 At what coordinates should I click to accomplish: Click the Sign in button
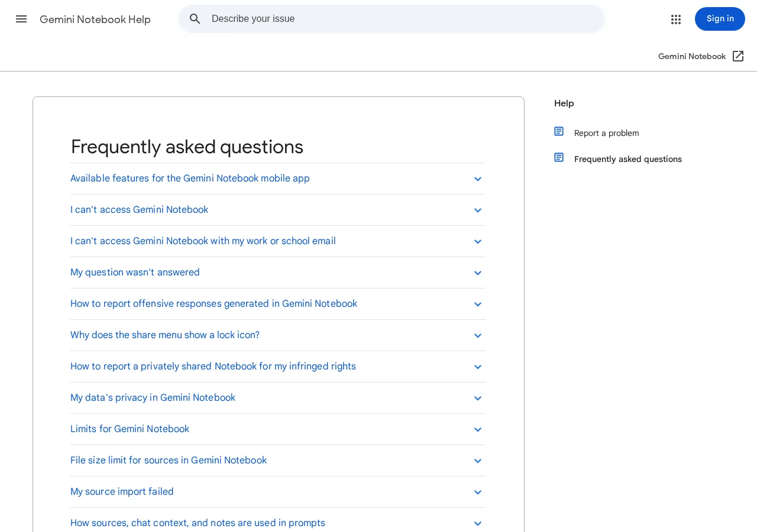pyautogui.click(x=720, y=19)
